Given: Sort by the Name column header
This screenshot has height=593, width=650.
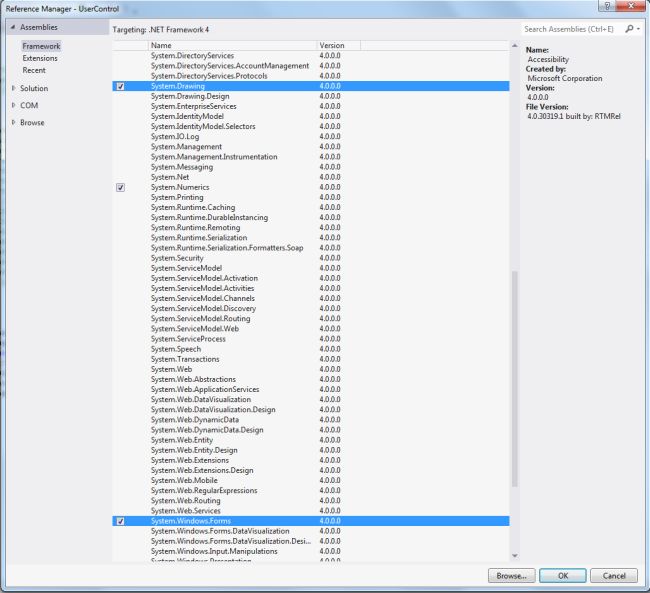Looking at the screenshot, I should 232,46.
